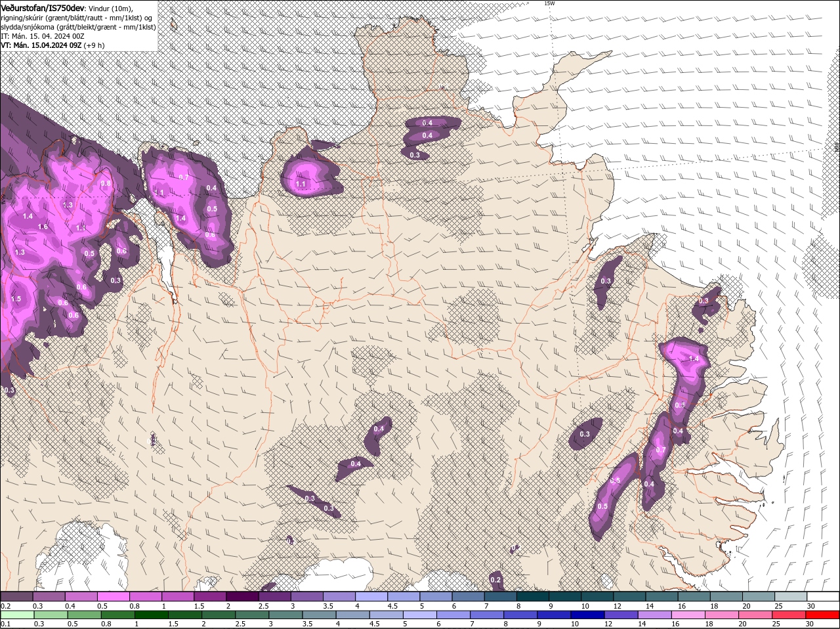The image size is (840, 629).
Task: Select purple 12–14 rain legend swatch
Action: [622, 615]
